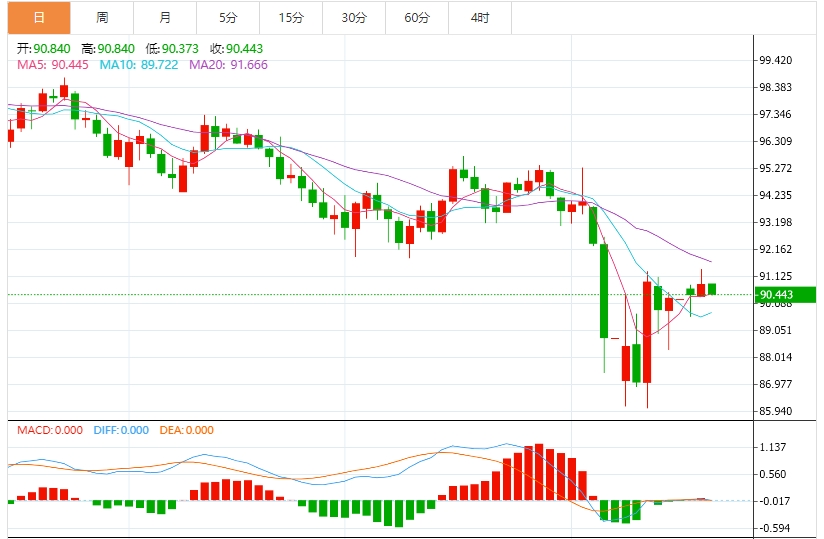Image resolution: width=824 pixels, height=539 pixels.
Task: Click the MA20: 91.666 indicator label
Action: tap(228, 65)
